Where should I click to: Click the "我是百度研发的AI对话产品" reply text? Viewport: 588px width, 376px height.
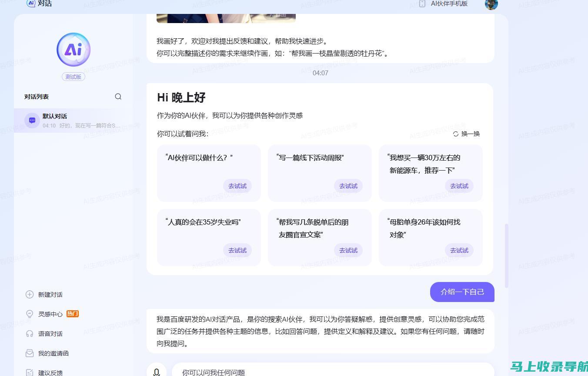[x=321, y=331]
